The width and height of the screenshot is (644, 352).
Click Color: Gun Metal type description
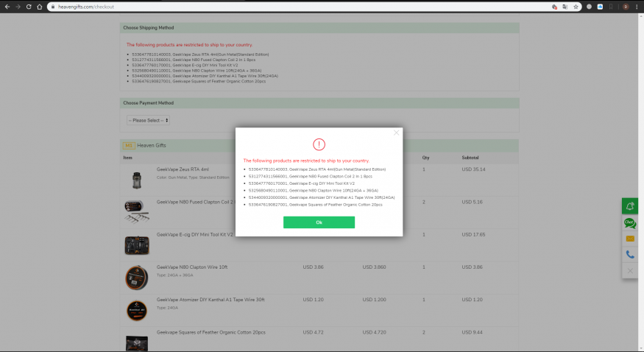[193, 177]
